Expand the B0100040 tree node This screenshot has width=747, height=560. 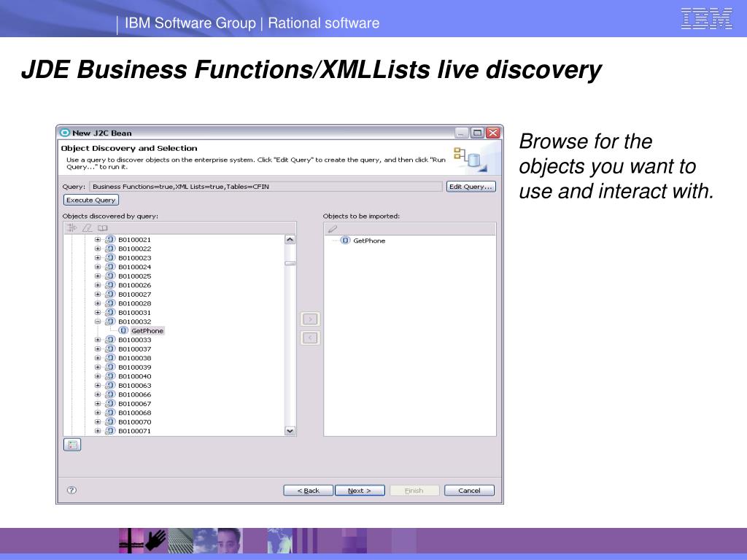pyautogui.click(x=98, y=376)
